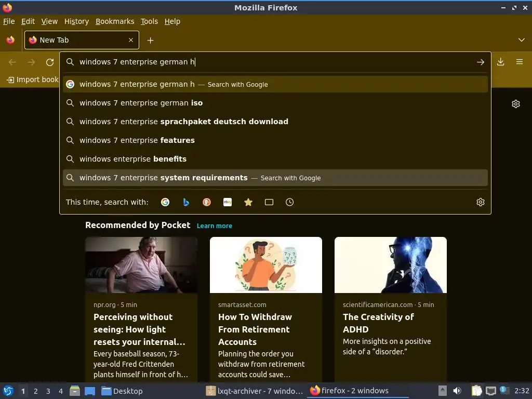Go back using the back arrow

(12, 62)
